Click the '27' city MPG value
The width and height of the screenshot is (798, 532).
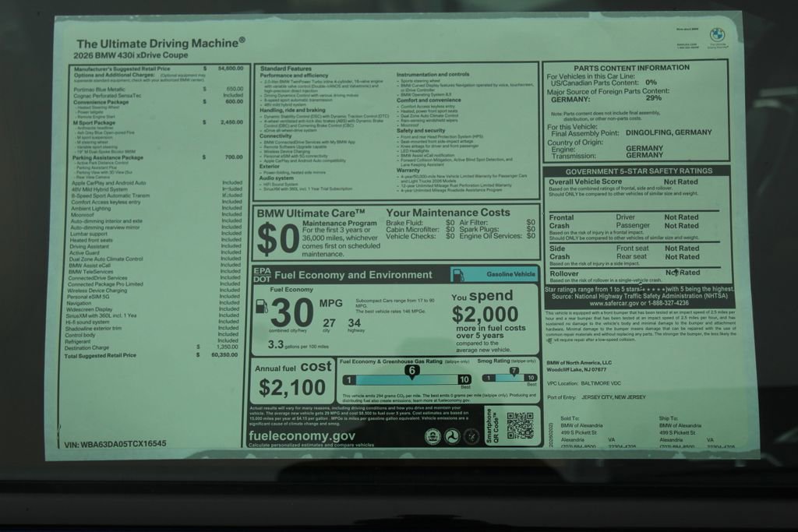329,323
